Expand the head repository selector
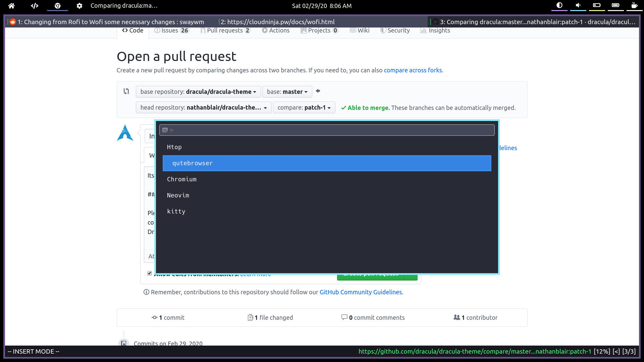Viewport: 644px width, 362px height. [x=203, y=107]
